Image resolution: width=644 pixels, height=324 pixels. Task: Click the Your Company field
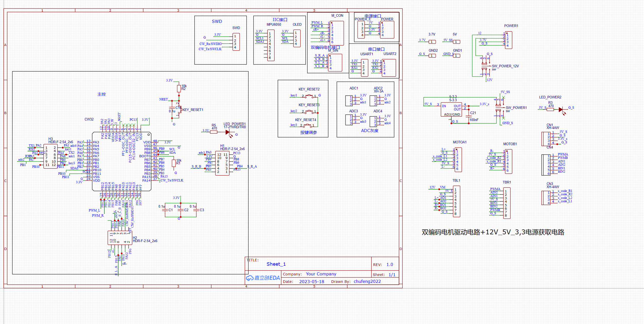click(x=321, y=274)
